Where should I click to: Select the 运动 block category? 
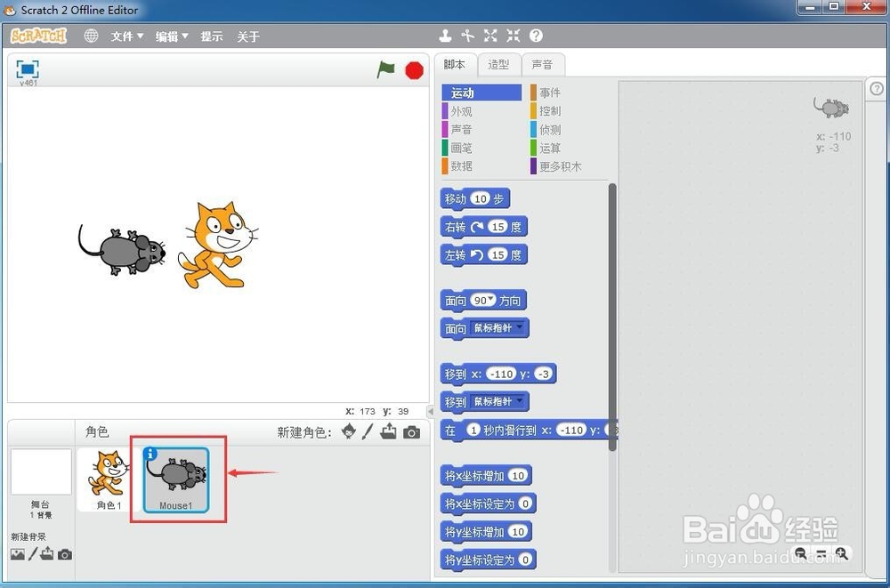point(481,93)
